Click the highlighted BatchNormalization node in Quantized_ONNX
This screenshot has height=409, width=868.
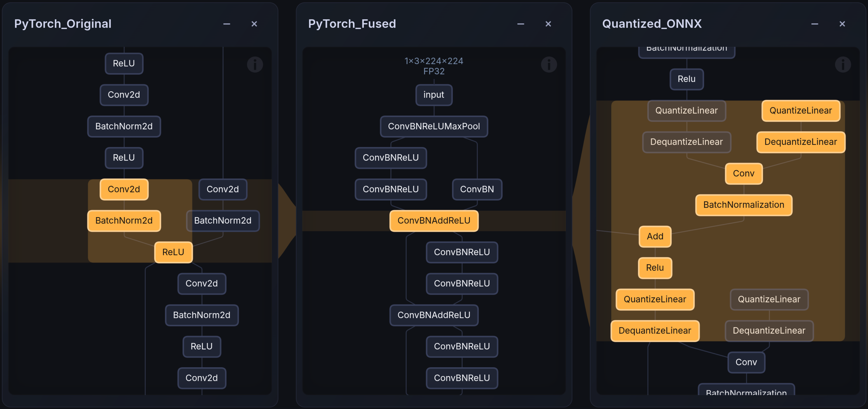[x=744, y=205]
